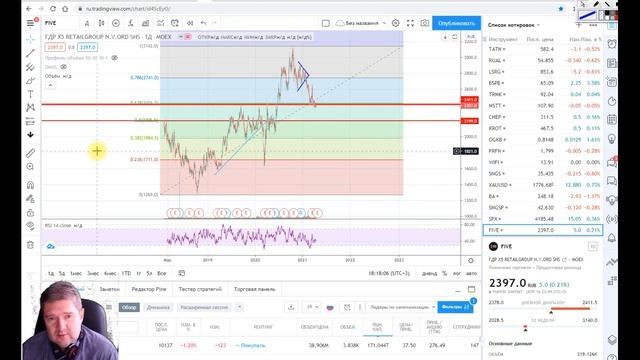The height and width of the screenshot is (360, 640).
Task: Collapse the indicator legend arrow
Action: (x=50, y=85)
